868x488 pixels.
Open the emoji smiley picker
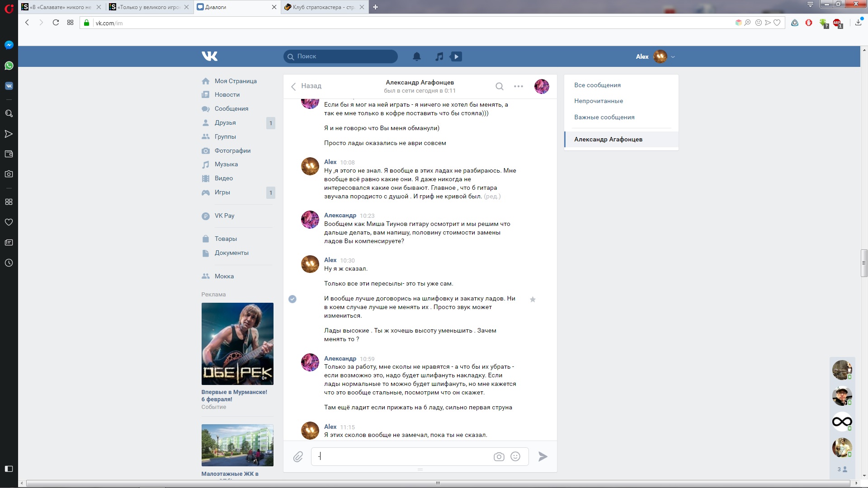pos(515,456)
